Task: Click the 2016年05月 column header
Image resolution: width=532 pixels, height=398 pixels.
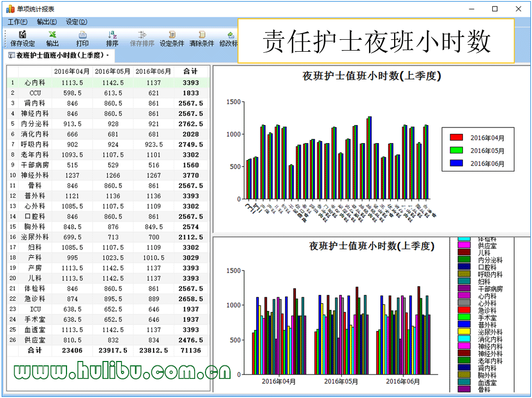Action: point(113,71)
